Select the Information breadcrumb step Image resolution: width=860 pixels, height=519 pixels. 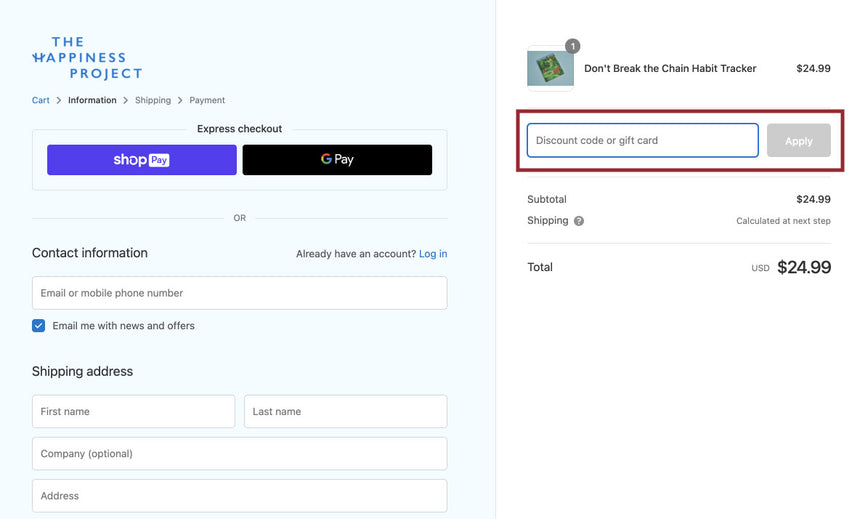[92, 100]
